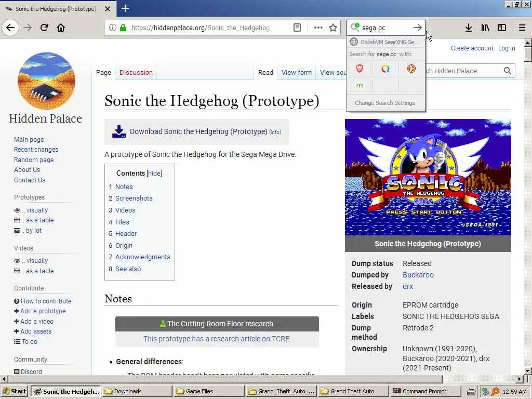
Task: Bookmark this page with the star icon
Action: click(333, 28)
